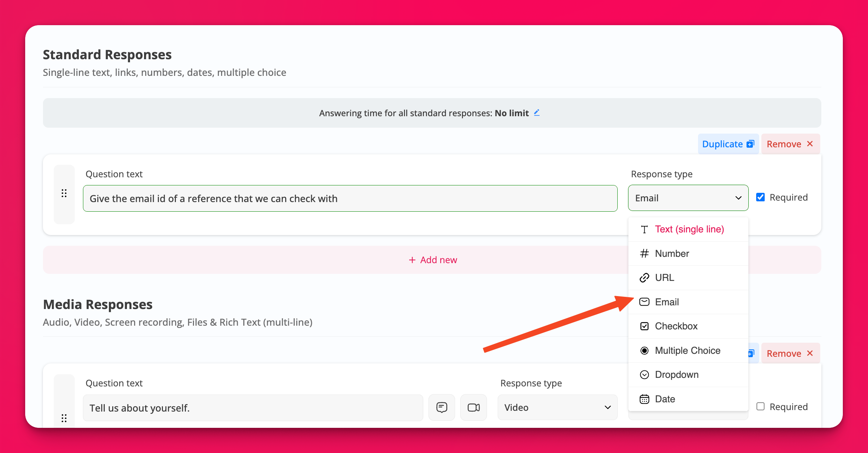Enable Required for the video question

pos(761,406)
